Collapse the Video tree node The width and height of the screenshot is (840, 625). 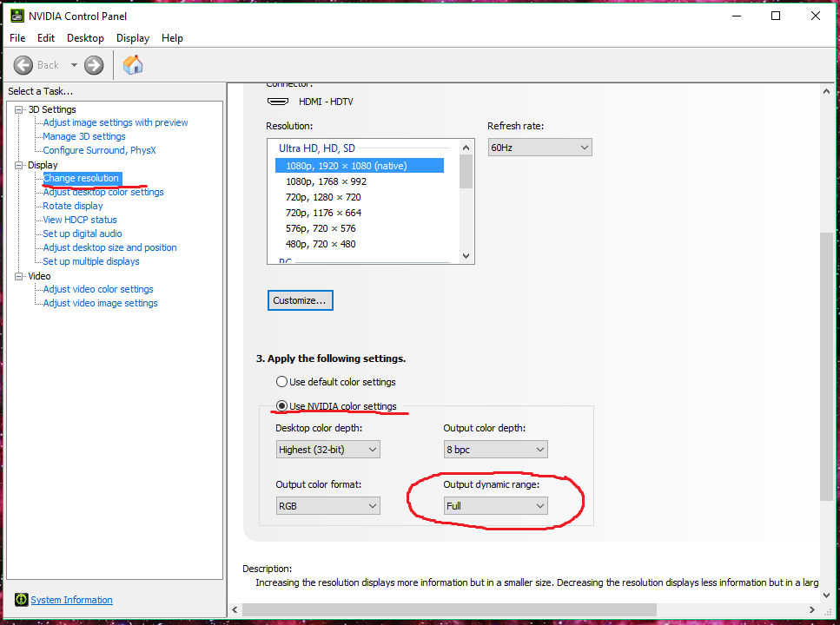pyautogui.click(x=19, y=276)
